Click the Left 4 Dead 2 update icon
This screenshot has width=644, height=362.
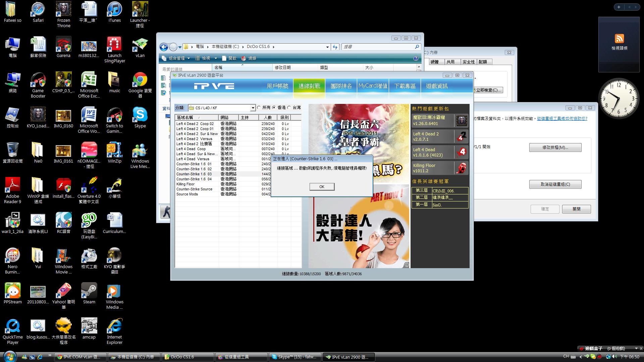point(462,136)
